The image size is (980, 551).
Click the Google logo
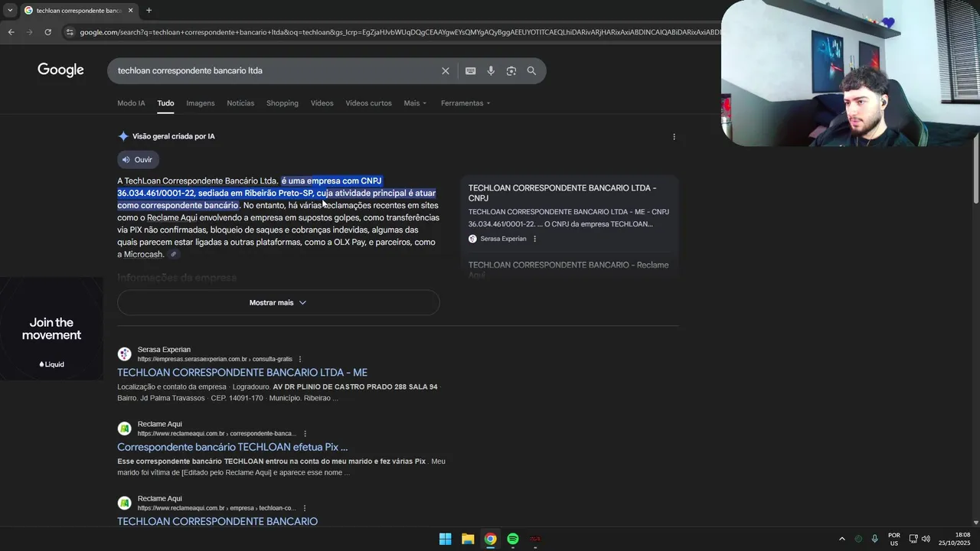60,70
